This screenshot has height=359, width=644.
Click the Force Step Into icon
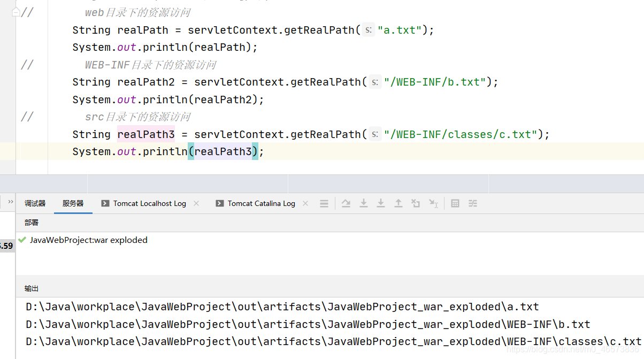point(381,203)
